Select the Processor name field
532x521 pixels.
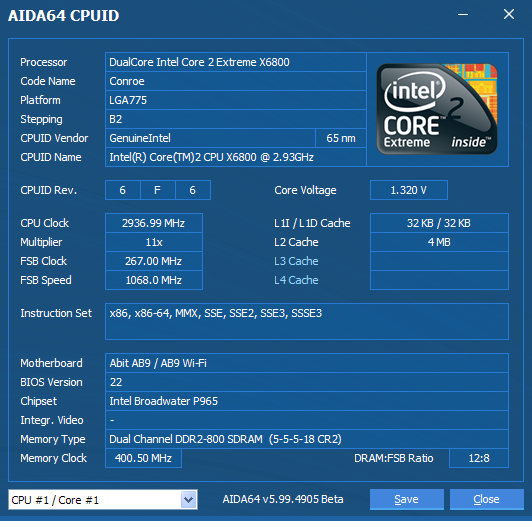[x=236, y=62]
